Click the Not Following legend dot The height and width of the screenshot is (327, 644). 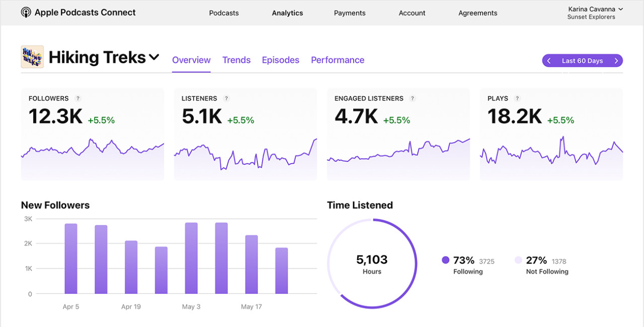(518, 260)
